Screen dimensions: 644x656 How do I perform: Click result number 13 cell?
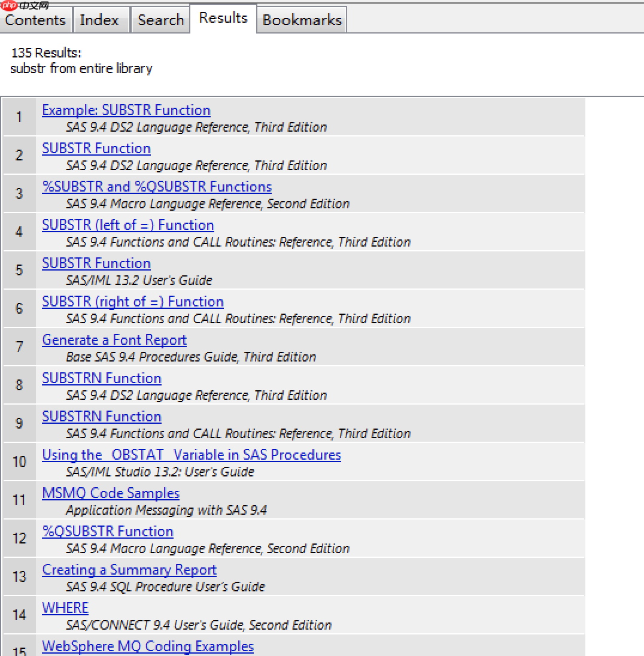(x=19, y=576)
